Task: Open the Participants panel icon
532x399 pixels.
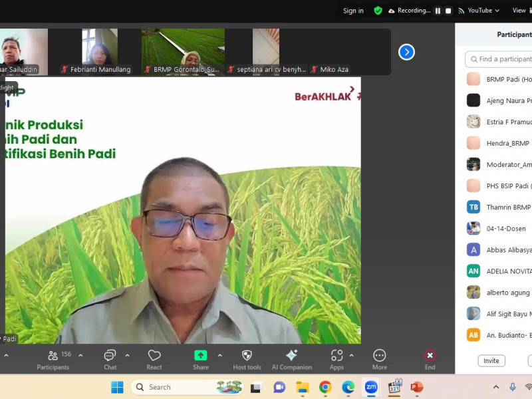Action: pos(53,356)
